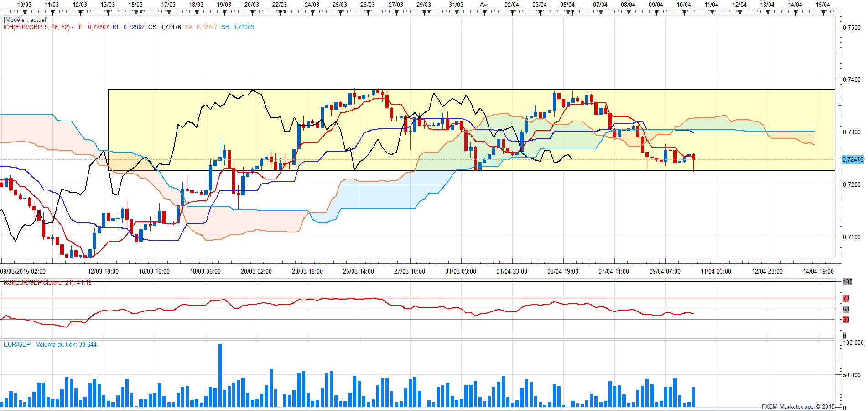The image size is (868, 411).
Task: Click the "27/03 10:00" time label
Action: click(410, 271)
